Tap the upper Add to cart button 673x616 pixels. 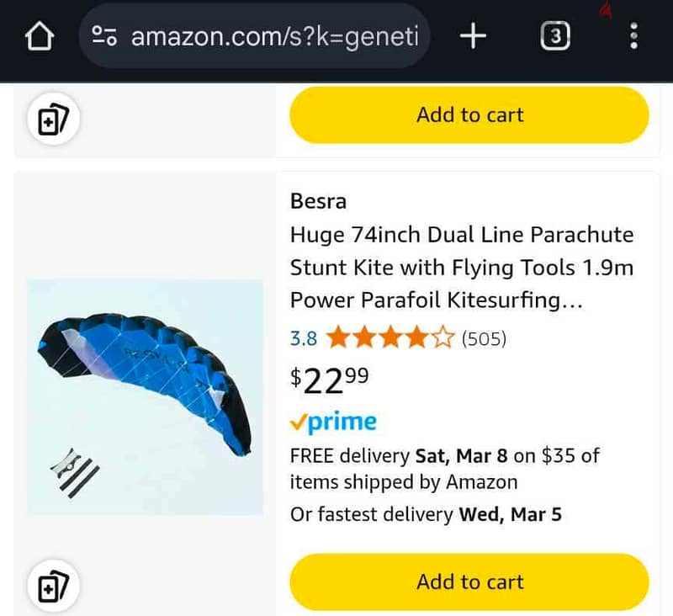point(469,115)
